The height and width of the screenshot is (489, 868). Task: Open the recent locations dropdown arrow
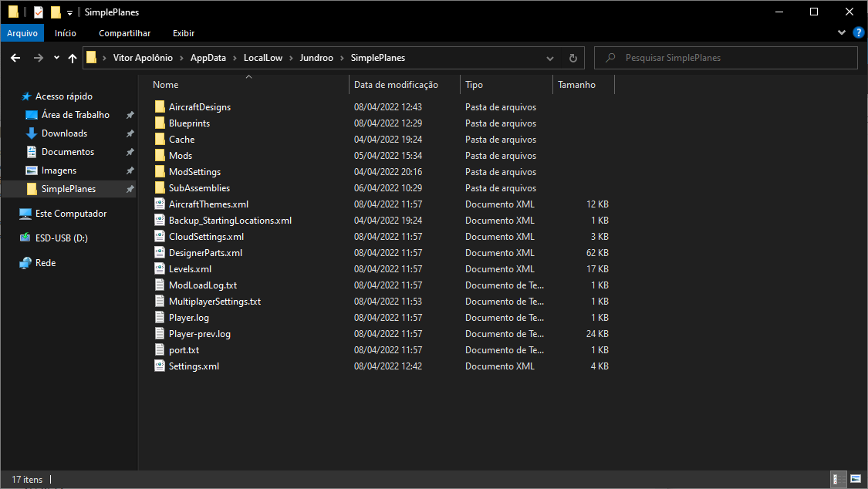pyautogui.click(x=56, y=58)
